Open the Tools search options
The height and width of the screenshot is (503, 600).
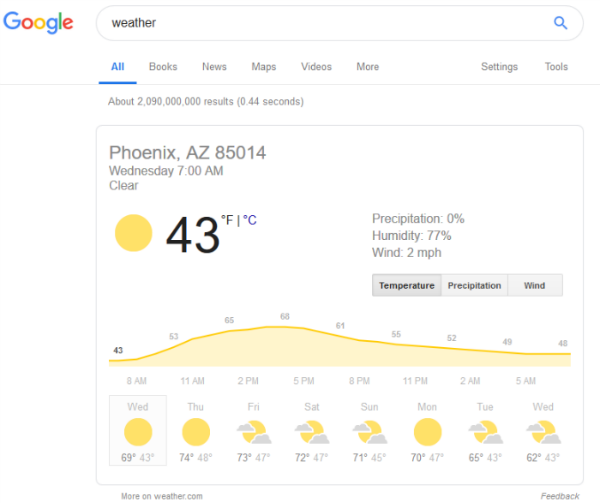[x=556, y=67]
